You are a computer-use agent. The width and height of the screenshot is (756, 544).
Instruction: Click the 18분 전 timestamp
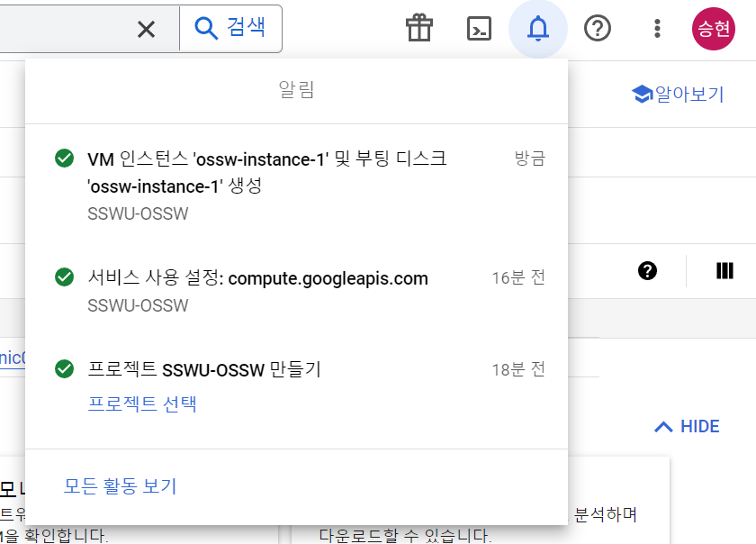point(518,369)
